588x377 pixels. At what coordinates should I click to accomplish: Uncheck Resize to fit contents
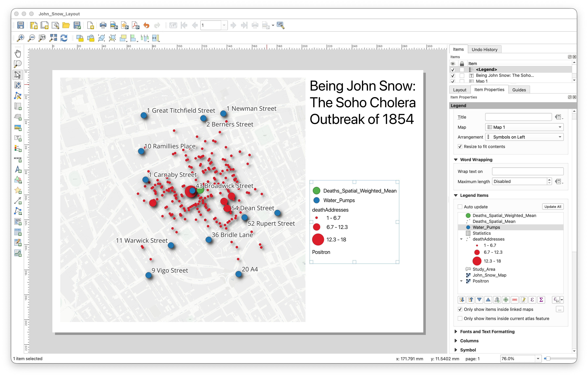point(460,147)
